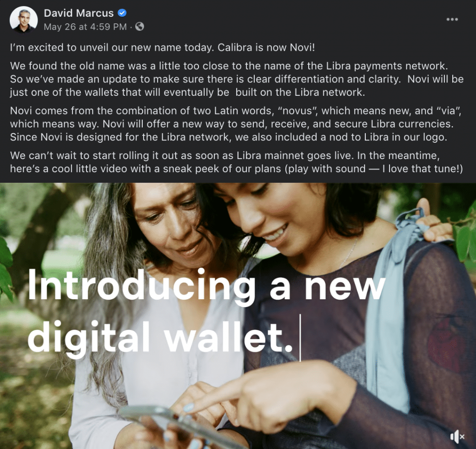
Task: Click the text cursor after "wallet."
Action: tap(300, 338)
